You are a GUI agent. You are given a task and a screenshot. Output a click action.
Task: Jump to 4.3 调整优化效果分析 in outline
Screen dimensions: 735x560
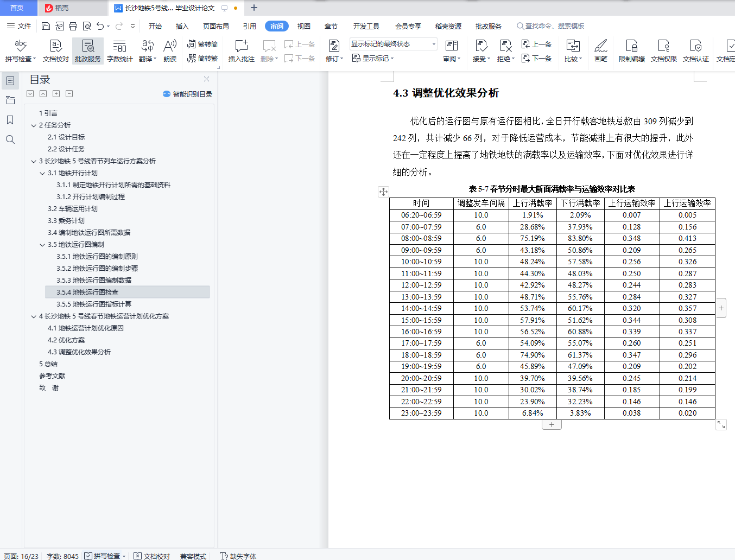click(x=79, y=352)
